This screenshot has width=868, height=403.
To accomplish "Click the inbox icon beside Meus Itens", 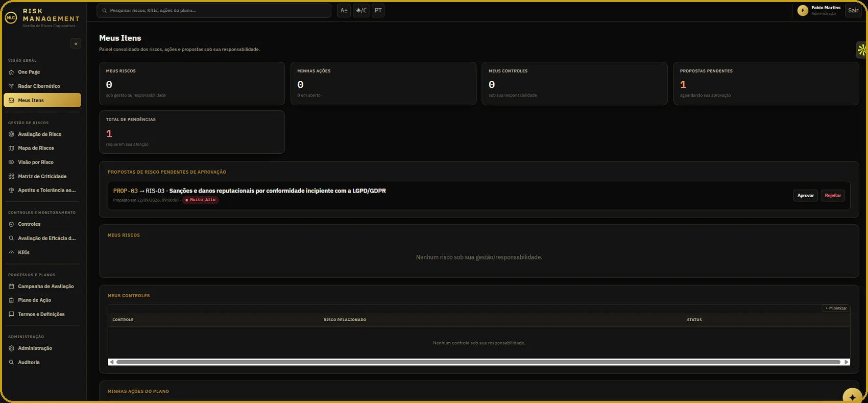I will [x=11, y=100].
